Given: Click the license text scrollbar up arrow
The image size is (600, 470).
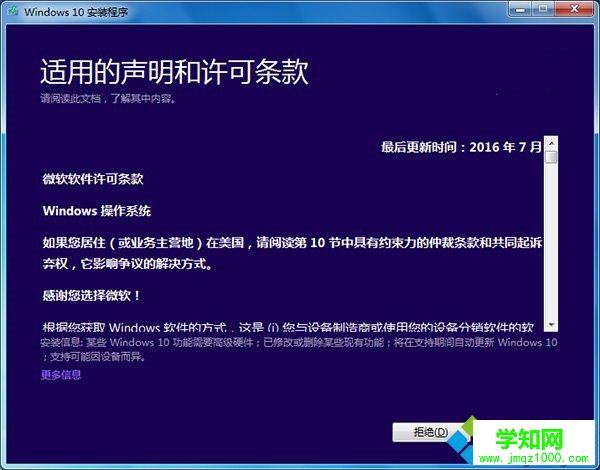Looking at the screenshot, I should pos(551,143).
